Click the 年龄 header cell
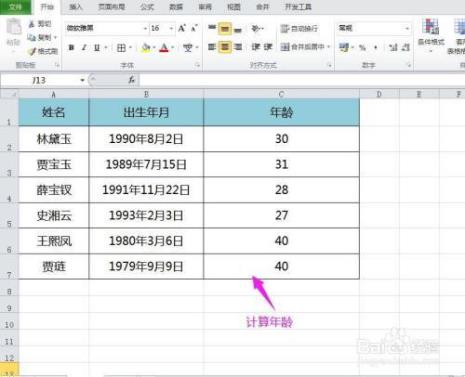Viewport: 465px width, 377px height. click(x=281, y=112)
